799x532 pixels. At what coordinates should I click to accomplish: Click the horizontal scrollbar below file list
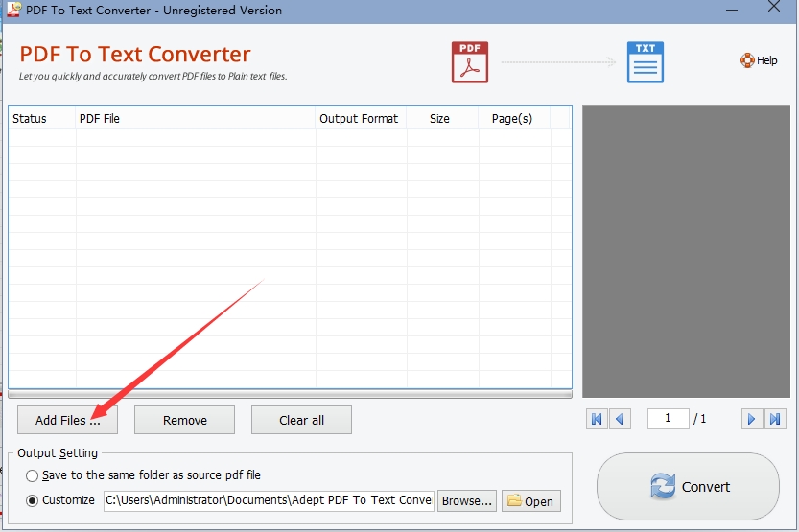coord(290,395)
